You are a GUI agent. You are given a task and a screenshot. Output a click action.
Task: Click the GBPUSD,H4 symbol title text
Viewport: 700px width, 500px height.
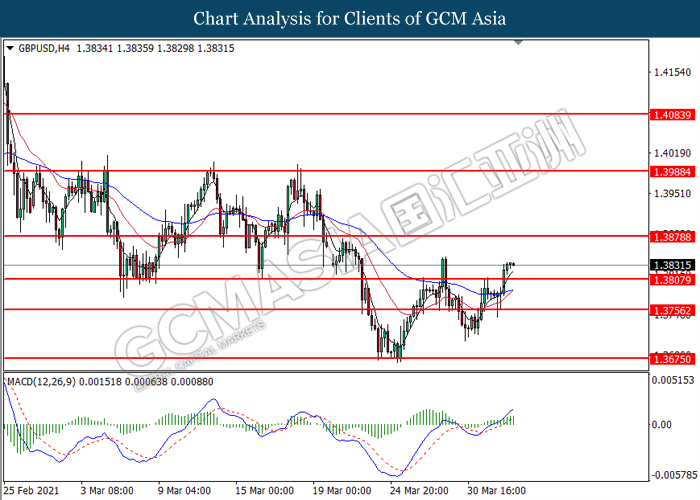coord(44,48)
